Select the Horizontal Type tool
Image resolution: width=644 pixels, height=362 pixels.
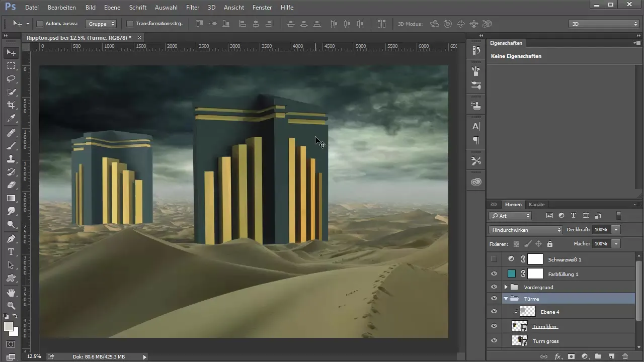tap(11, 252)
